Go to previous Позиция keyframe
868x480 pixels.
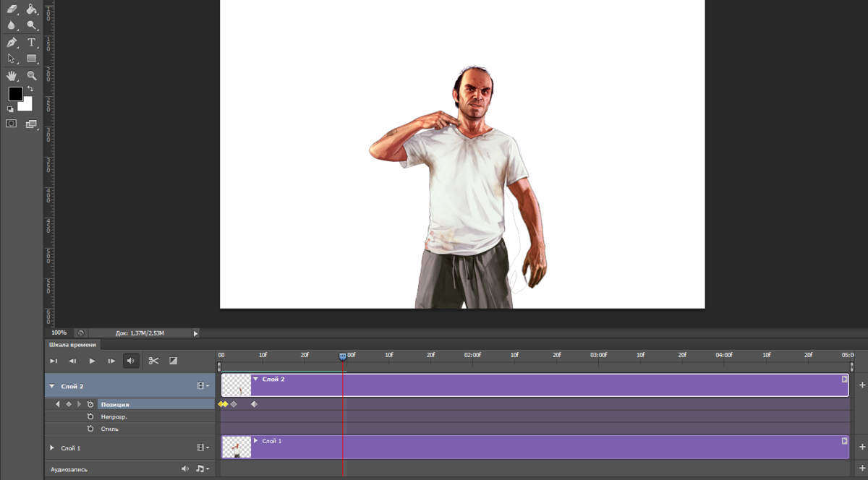pyautogui.click(x=58, y=404)
